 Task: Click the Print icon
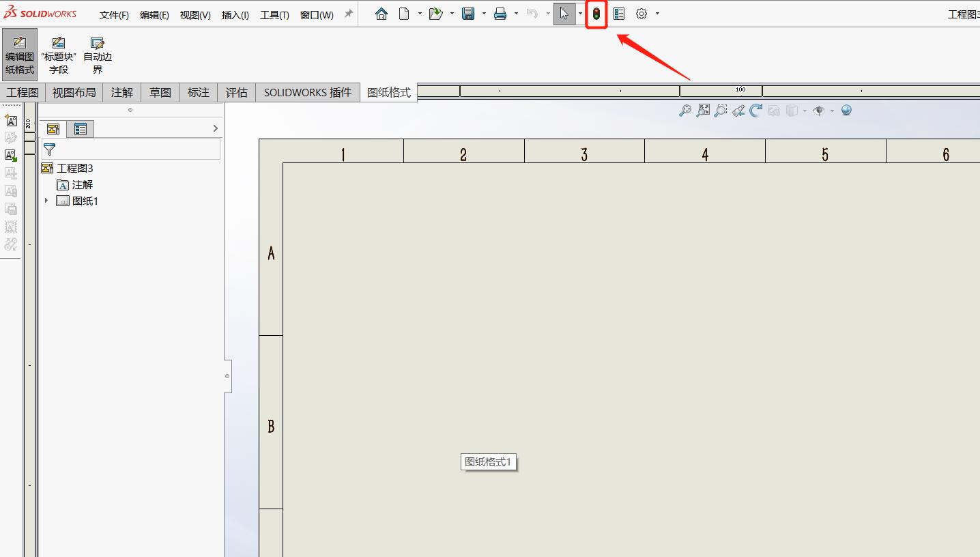click(500, 14)
